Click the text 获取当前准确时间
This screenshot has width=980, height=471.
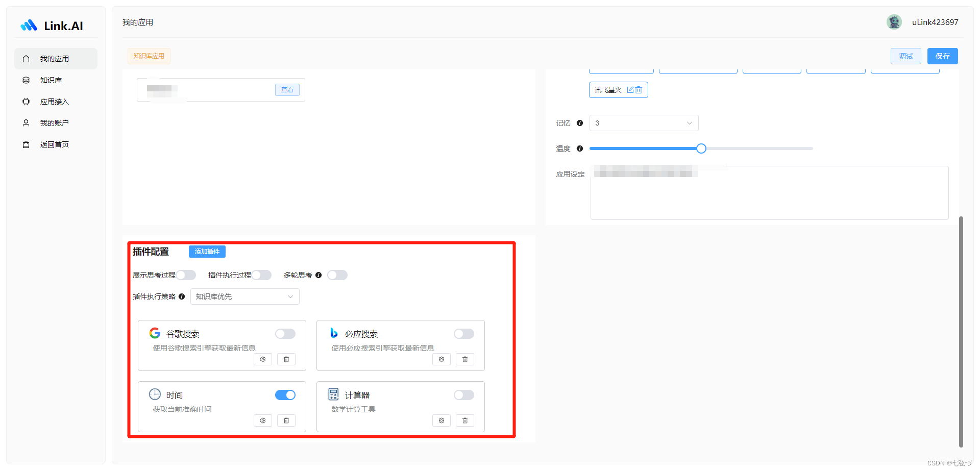click(182, 409)
